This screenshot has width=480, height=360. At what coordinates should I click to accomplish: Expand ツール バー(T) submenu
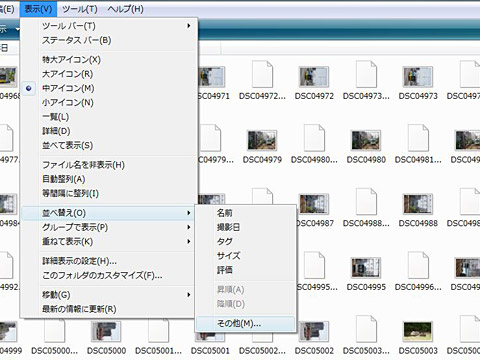109,26
